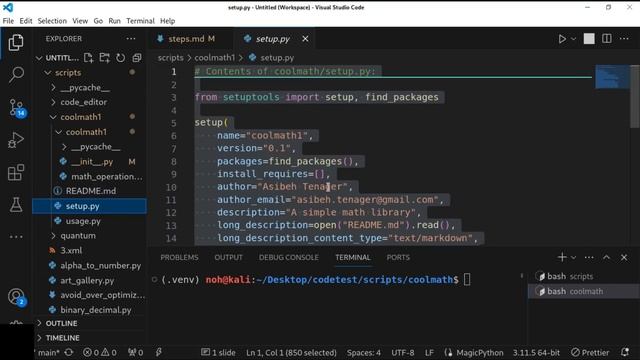Open notifications bell in status bar

tap(625, 352)
